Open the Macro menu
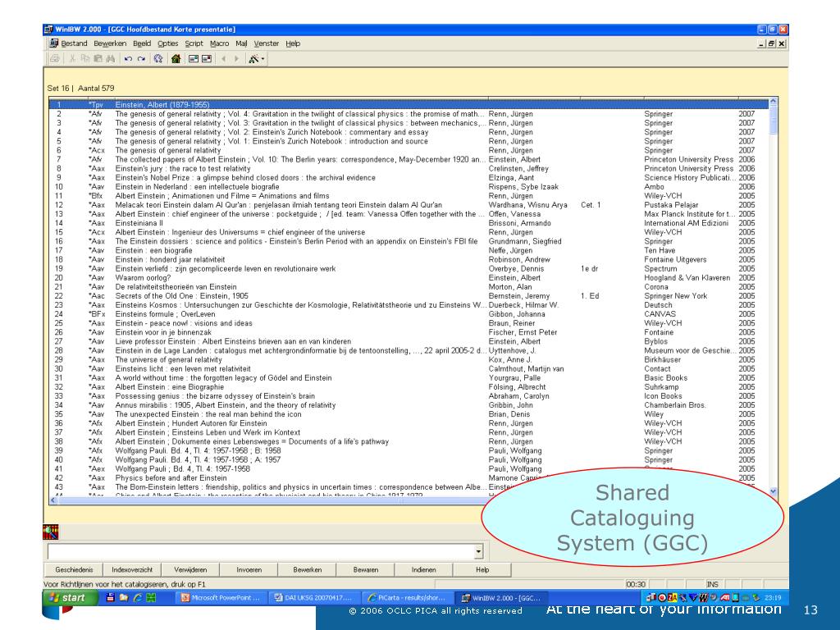Viewport: 840px width, 630px height. (x=219, y=43)
